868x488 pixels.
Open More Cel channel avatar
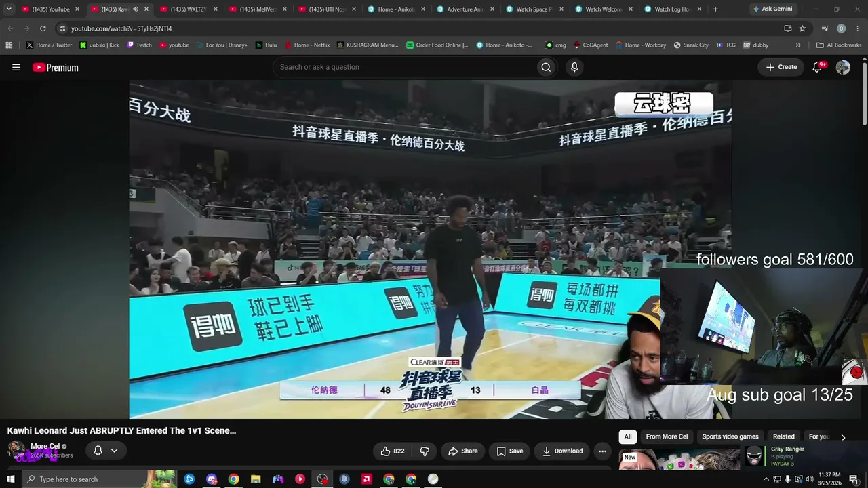point(16,450)
